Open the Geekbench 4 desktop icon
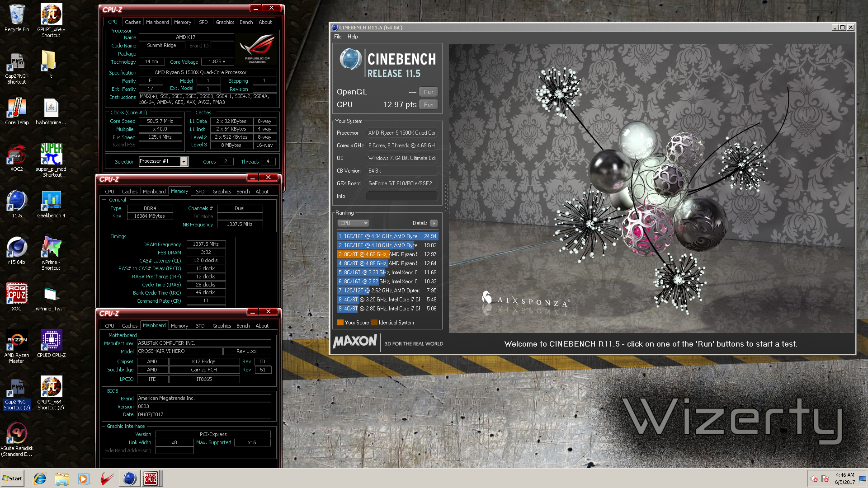The height and width of the screenshot is (488, 868). click(x=51, y=204)
